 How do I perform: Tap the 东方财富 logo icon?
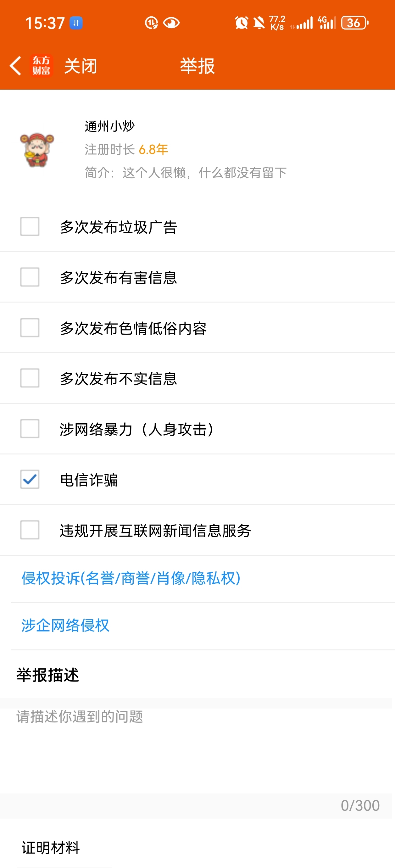pyautogui.click(x=41, y=65)
